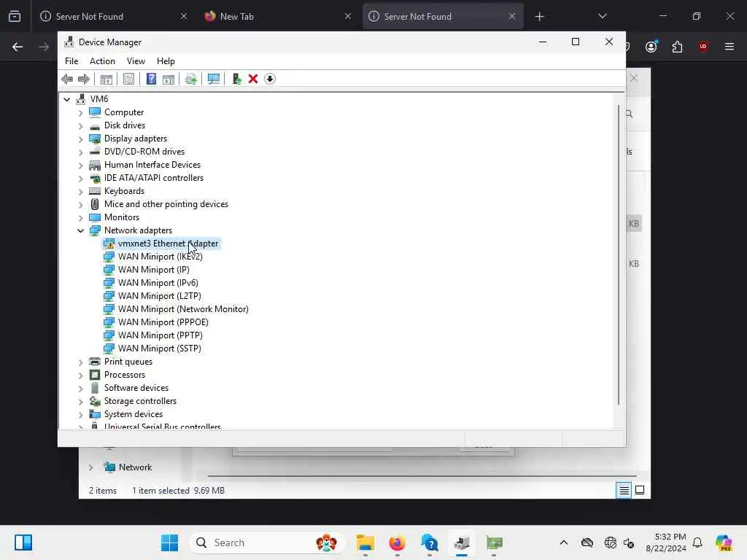Open the browser extensions puzzle icon

pos(677,46)
